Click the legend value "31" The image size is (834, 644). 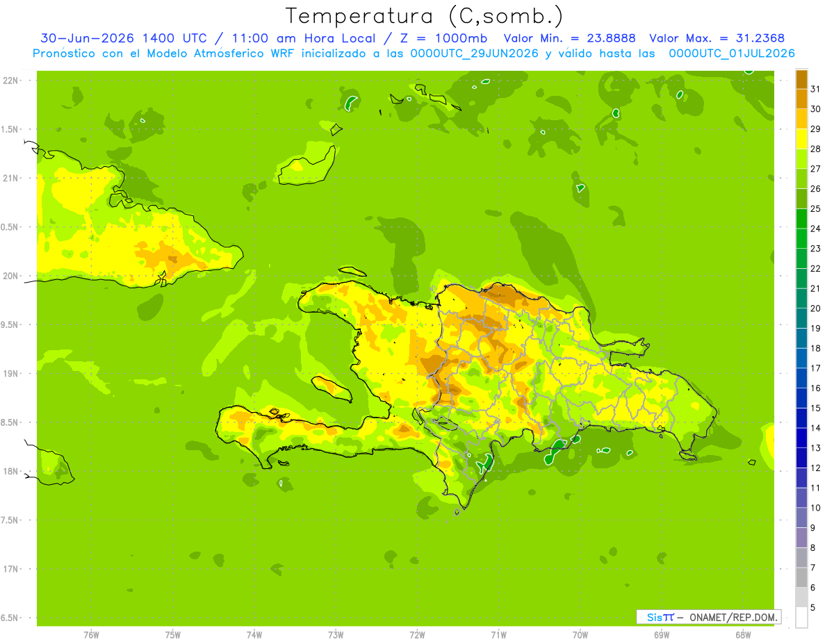coord(816,89)
